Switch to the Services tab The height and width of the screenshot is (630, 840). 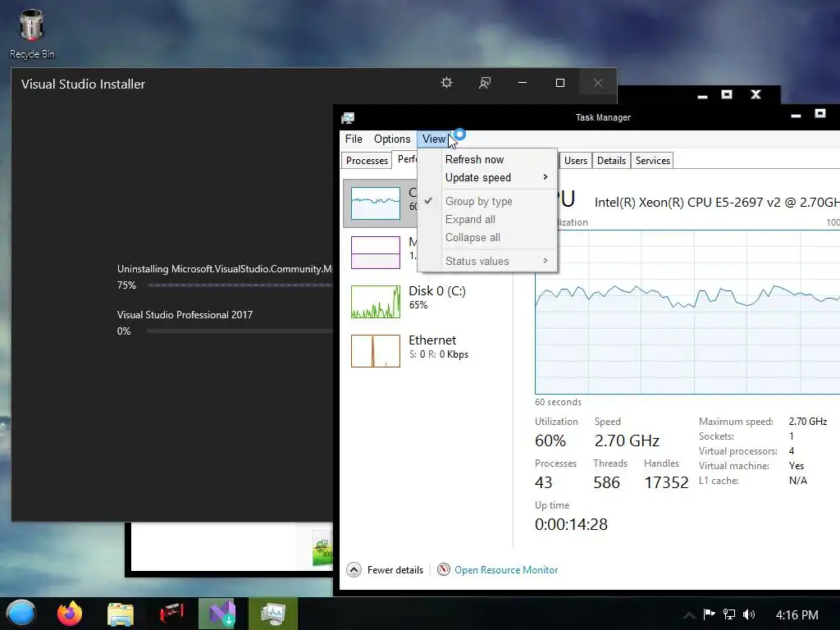point(652,160)
